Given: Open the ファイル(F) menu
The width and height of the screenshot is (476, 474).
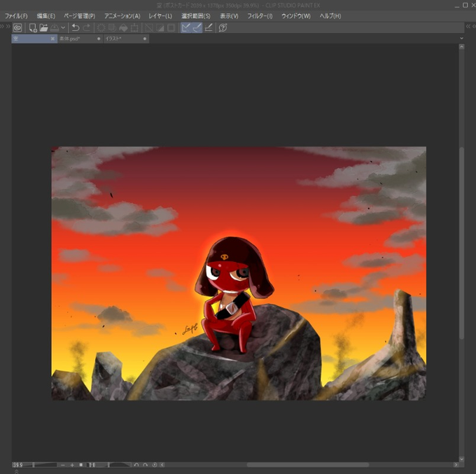Looking at the screenshot, I should point(16,16).
